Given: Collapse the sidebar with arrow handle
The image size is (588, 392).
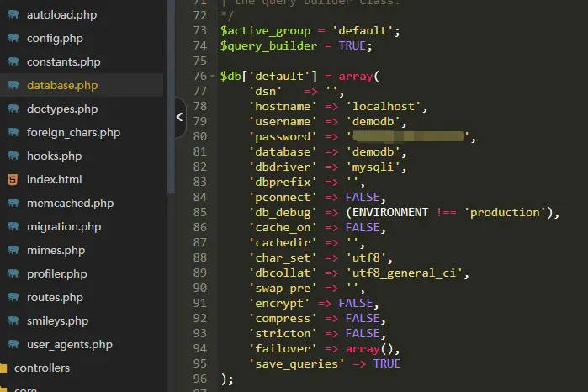Looking at the screenshot, I should pyautogui.click(x=180, y=118).
